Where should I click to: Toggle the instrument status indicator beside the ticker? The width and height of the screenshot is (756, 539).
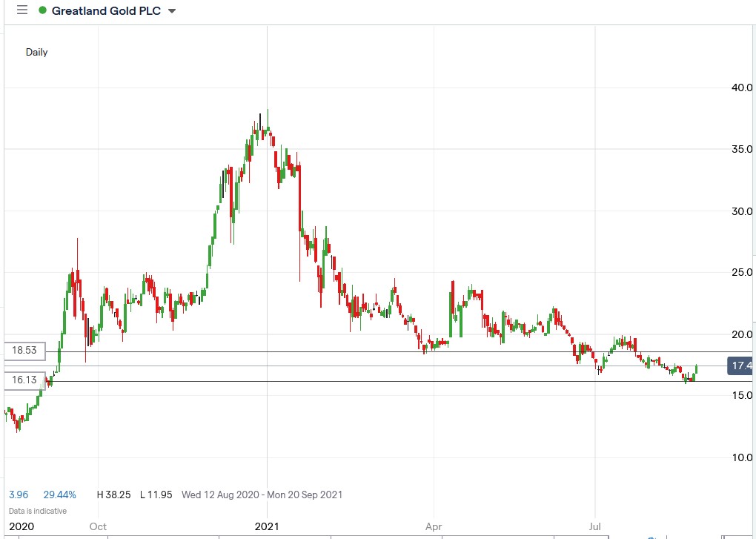point(42,10)
